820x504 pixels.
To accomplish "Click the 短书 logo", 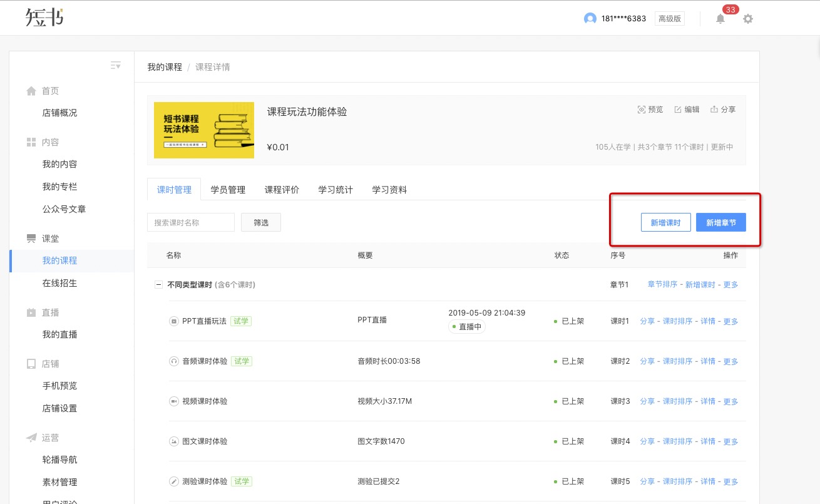I will pyautogui.click(x=44, y=18).
